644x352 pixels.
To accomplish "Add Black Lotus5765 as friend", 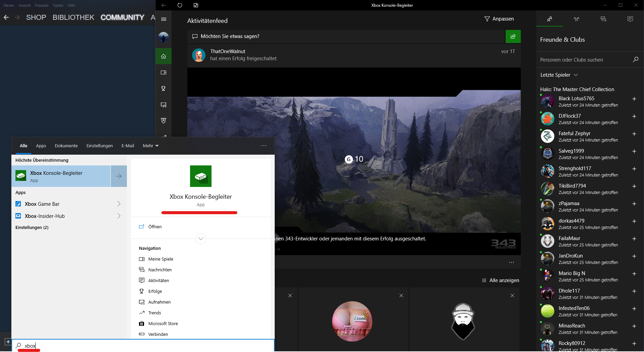I will point(634,99).
